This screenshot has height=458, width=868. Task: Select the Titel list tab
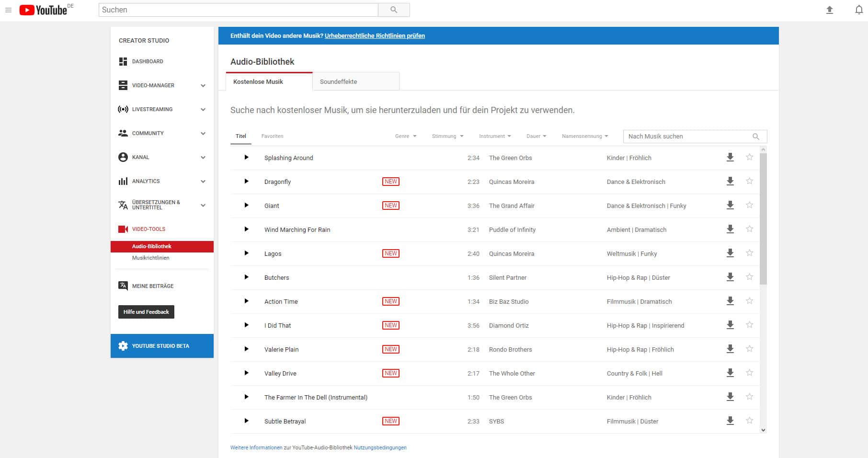[241, 136]
